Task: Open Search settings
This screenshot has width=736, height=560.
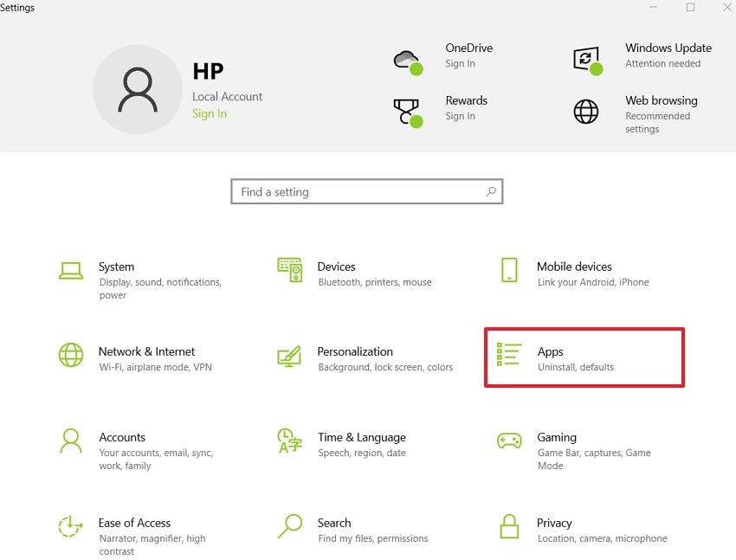Action: click(334, 523)
